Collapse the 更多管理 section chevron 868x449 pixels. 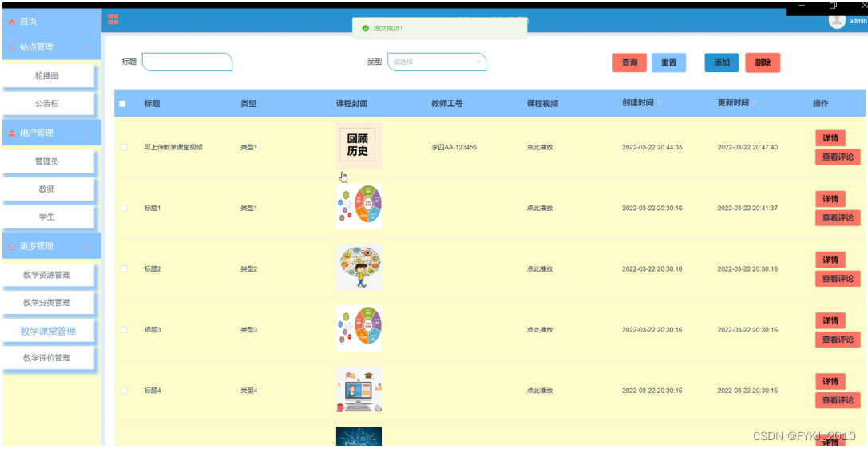88,246
